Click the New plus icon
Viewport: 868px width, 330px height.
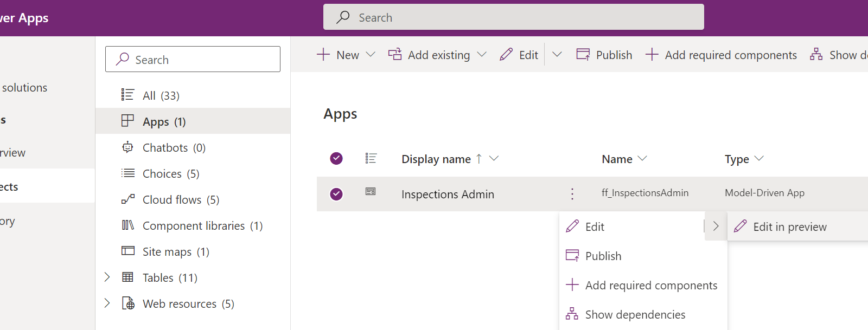click(x=323, y=54)
